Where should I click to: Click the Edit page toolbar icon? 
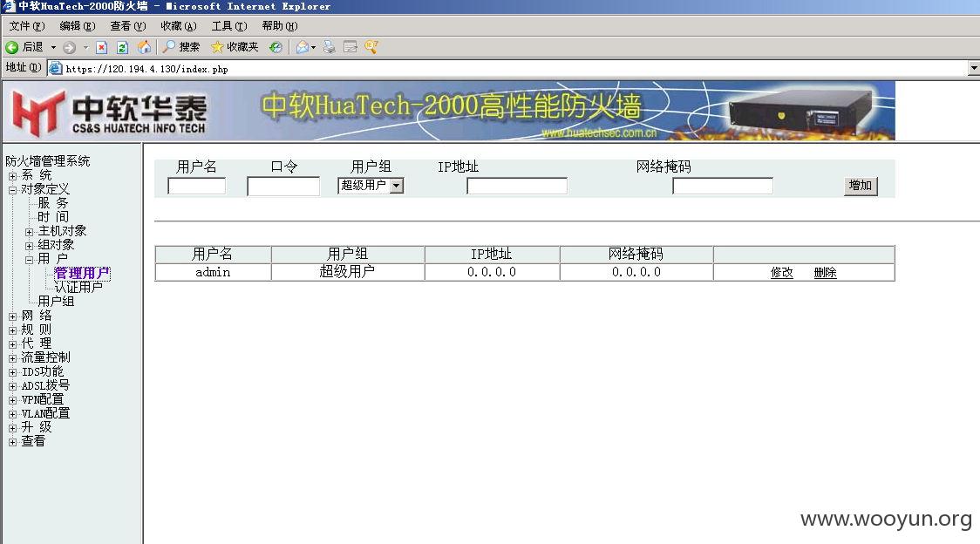pos(350,47)
